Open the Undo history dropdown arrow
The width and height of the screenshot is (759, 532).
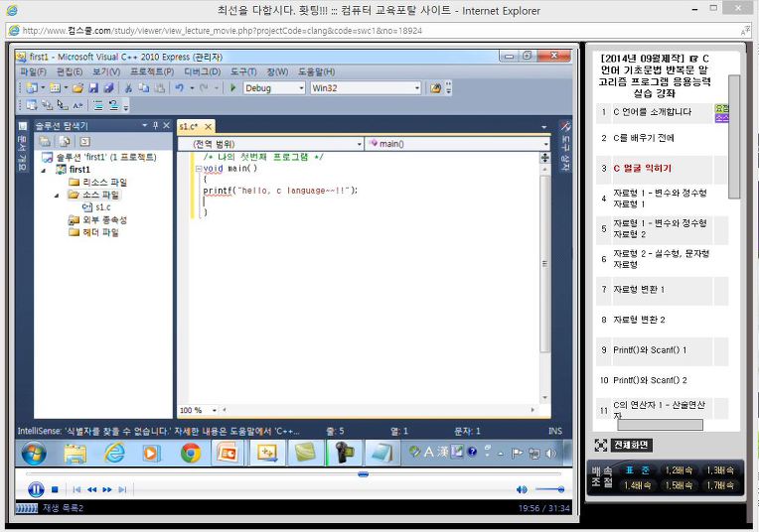(x=192, y=88)
